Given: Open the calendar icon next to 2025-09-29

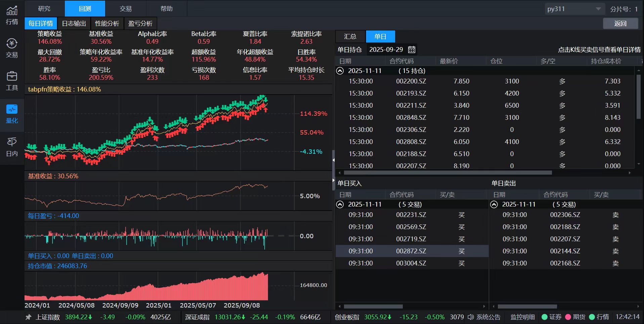Looking at the screenshot, I should [411, 49].
